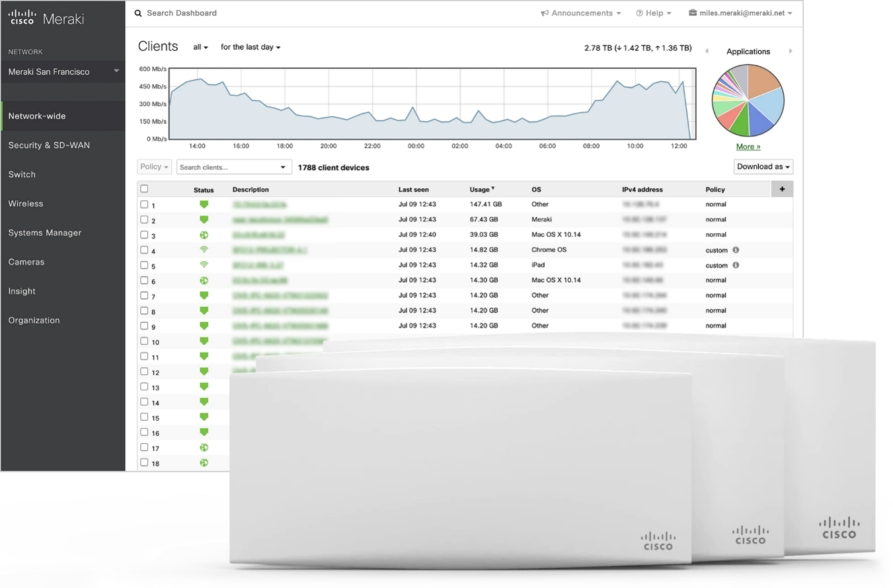893x588 pixels.
Task: Open the search clients dropdown arrow
Action: point(284,167)
